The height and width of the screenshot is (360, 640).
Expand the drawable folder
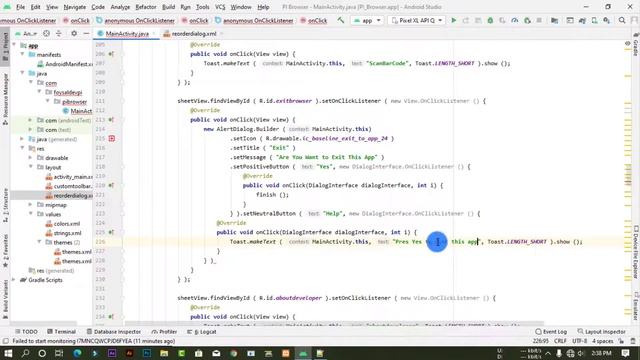click(x=31, y=158)
